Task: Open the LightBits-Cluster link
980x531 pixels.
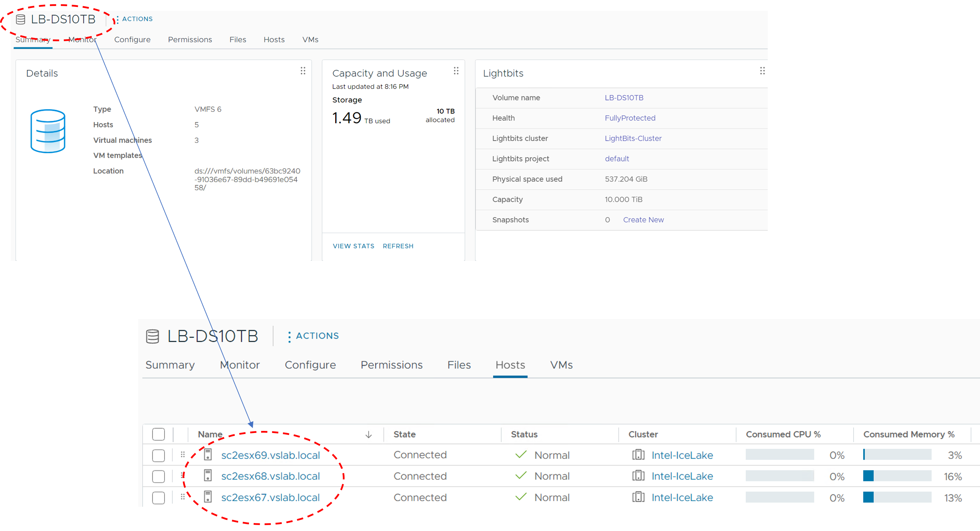Action: coord(633,138)
